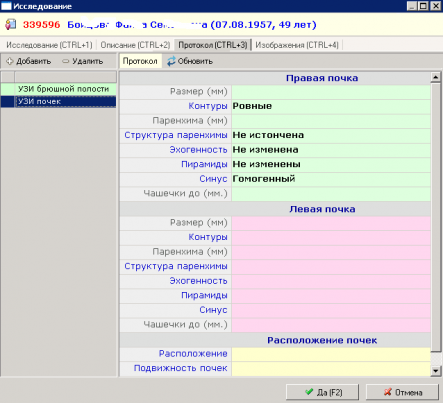Click the Подвижность почек label link
Viewport: 443px width, 403px height.
(x=180, y=368)
